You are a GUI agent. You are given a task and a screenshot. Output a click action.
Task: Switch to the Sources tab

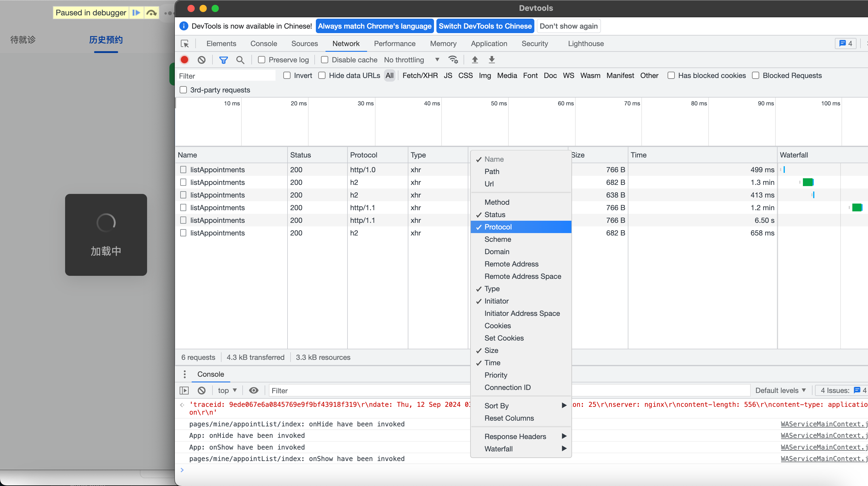coord(304,44)
